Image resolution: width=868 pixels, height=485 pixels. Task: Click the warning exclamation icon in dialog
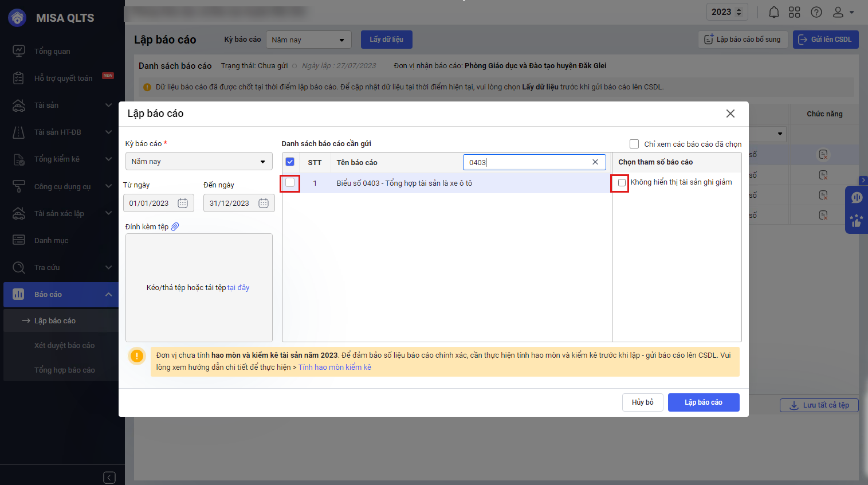[138, 356]
